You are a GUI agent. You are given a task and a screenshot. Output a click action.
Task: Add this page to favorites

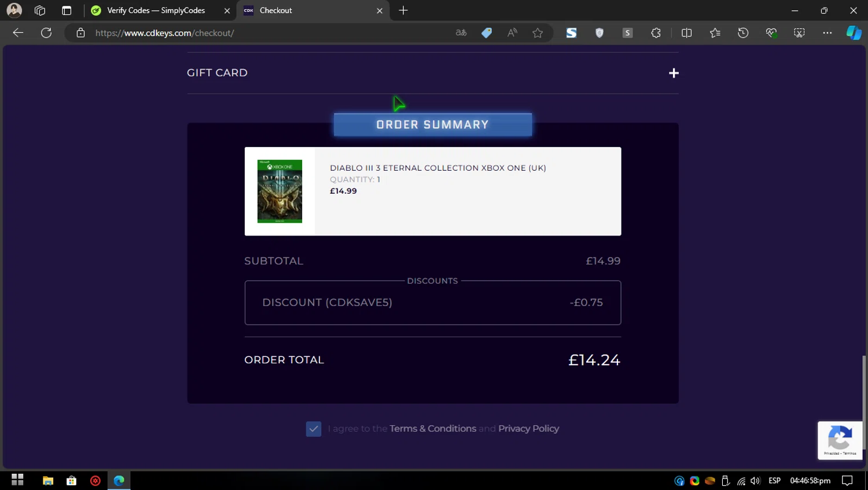[538, 33]
